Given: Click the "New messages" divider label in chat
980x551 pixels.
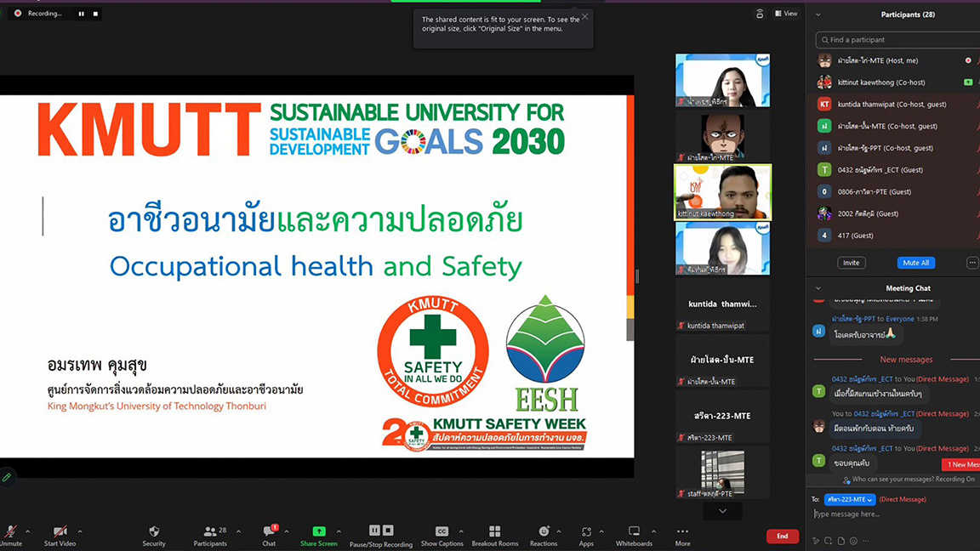Looking at the screenshot, I should pos(906,360).
